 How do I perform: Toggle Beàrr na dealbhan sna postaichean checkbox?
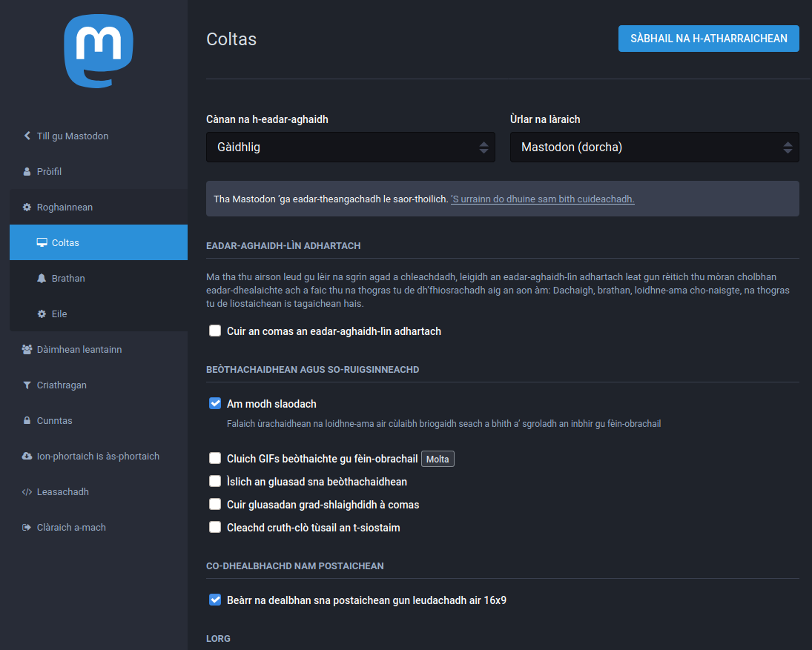click(215, 600)
